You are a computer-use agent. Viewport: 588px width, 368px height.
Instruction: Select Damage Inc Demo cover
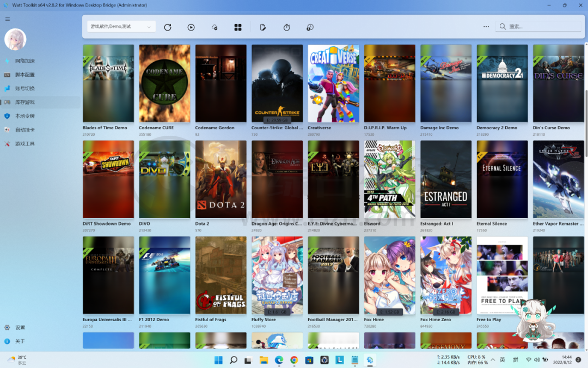click(446, 83)
